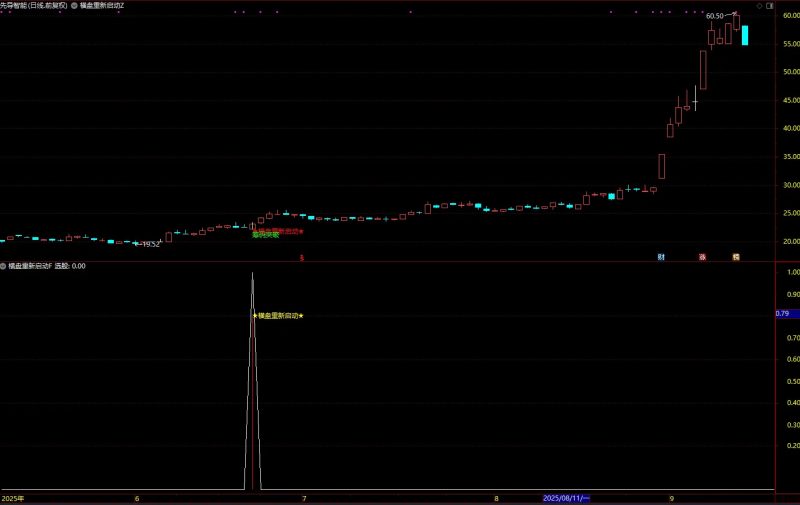The height and width of the screenshot is (505, 800).
Task: Click the green signal text below the candles
Action: click(x=265, y=236)
